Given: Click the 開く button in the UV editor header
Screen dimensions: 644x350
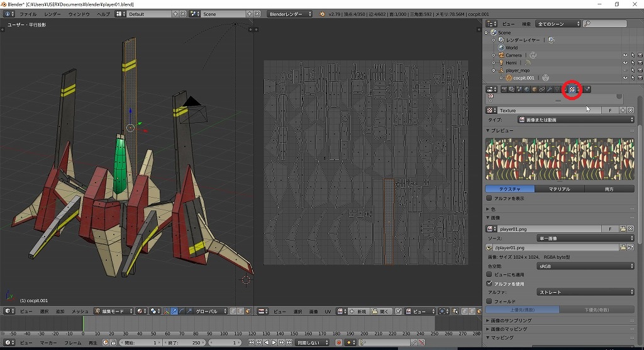Looking at the screenshot, I should tap(382, 311).
